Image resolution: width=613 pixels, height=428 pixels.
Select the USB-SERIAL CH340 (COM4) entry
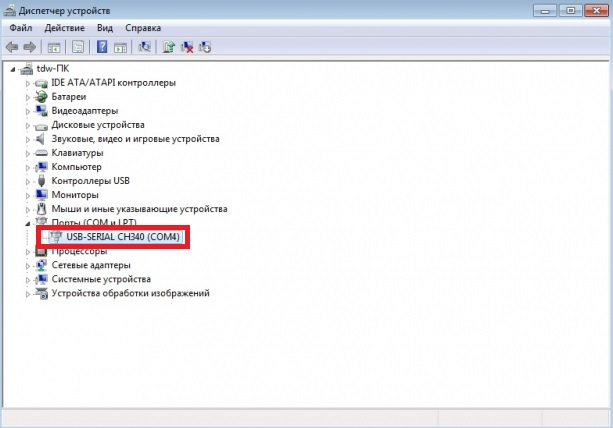click(123, 236)
